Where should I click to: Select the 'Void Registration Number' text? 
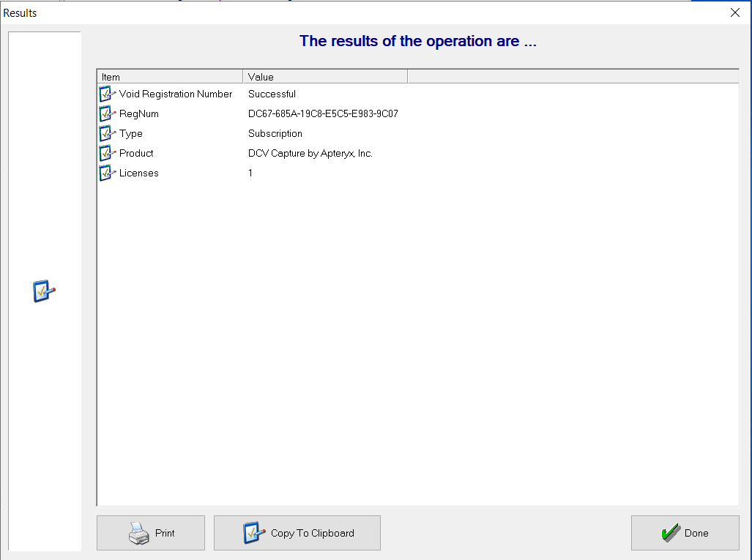pos(176,94)
